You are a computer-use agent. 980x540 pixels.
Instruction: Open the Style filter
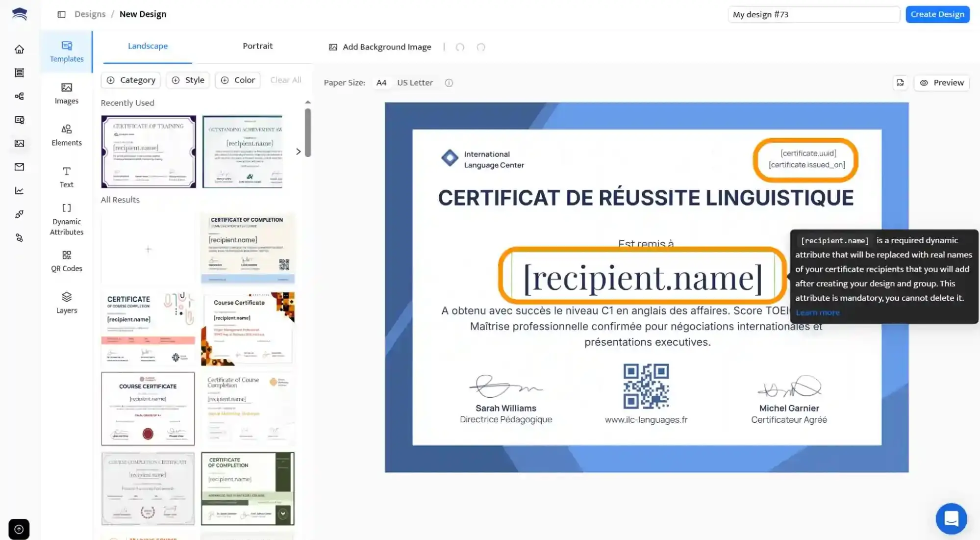pos(188,80)
